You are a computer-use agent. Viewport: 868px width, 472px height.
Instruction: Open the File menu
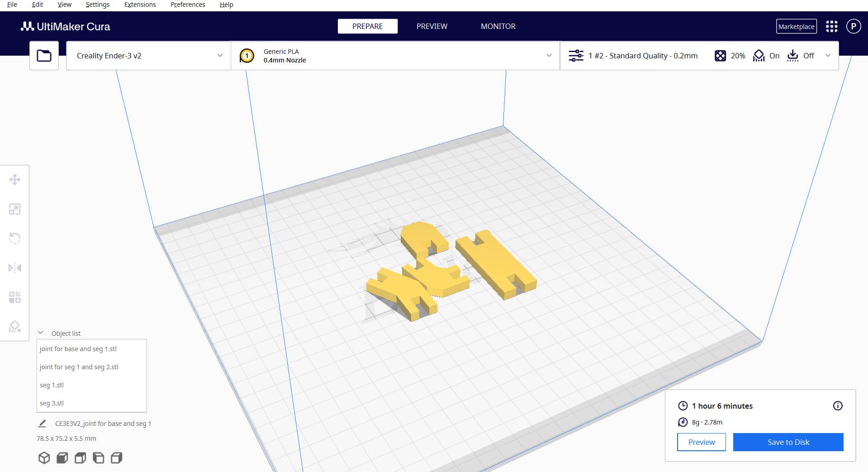coord(12,5)
